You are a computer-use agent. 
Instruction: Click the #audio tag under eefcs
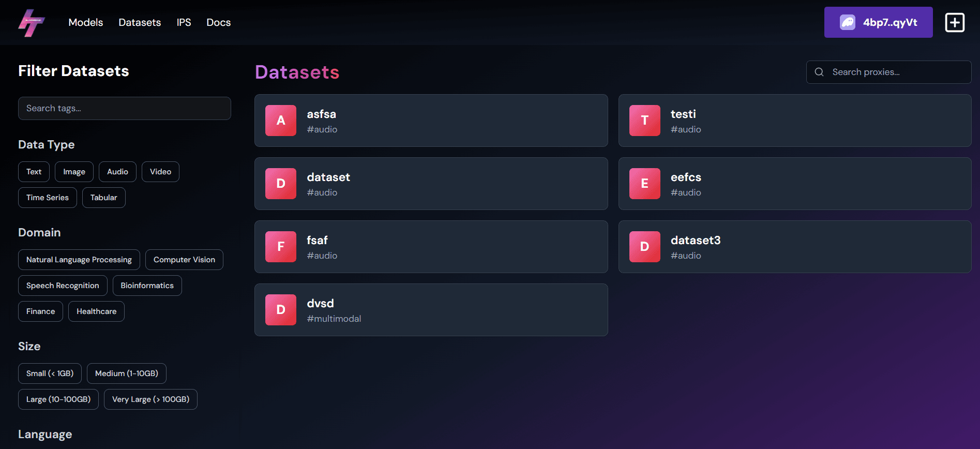pos(686,192)
